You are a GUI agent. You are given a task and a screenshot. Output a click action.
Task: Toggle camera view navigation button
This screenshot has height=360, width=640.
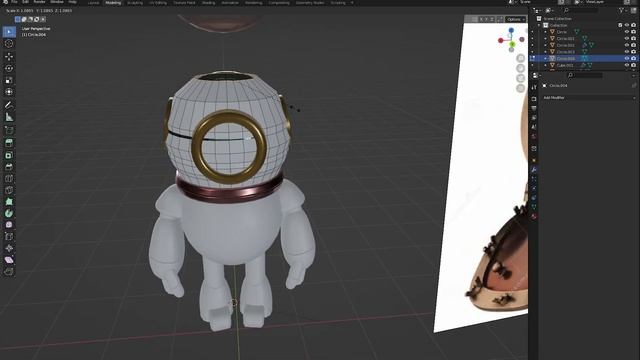point(520,78)
